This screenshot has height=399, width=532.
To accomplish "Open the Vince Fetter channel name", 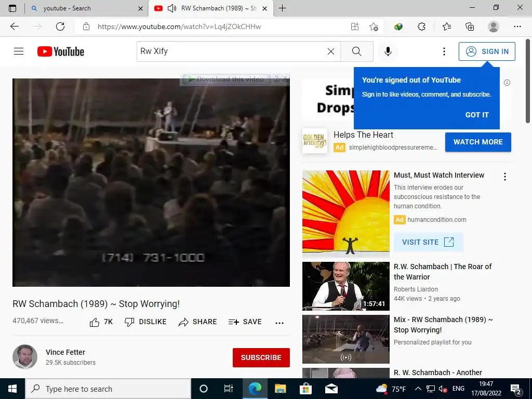I will click(65, 352).
